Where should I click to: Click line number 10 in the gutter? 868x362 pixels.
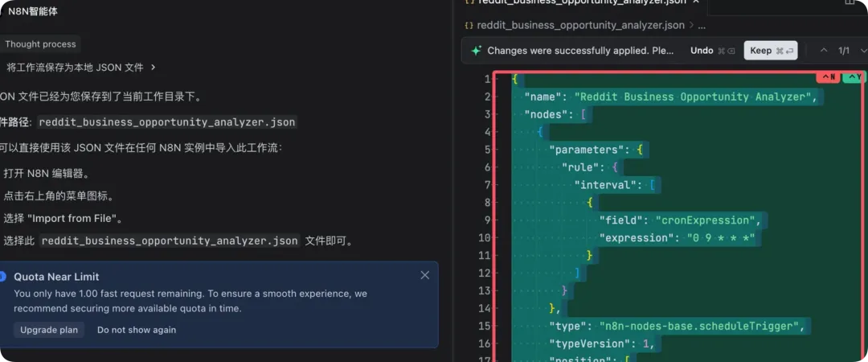pos(485,238)
